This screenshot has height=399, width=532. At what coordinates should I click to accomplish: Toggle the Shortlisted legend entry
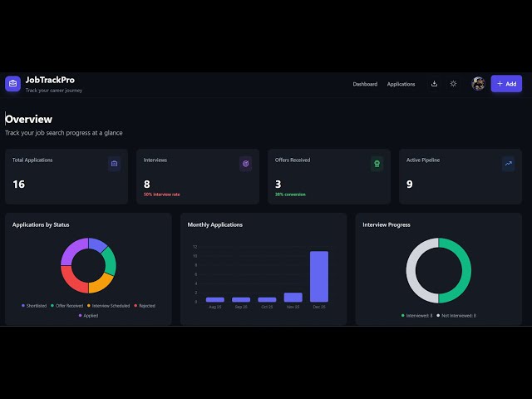(x=34, y=306)
